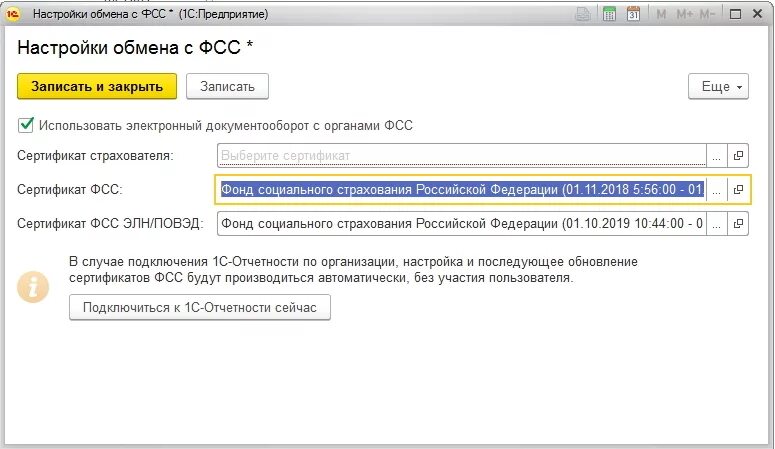This screenshot has height=449, width=775.
Task: Click Записать и закрыть button
Action: coord(97,87)
